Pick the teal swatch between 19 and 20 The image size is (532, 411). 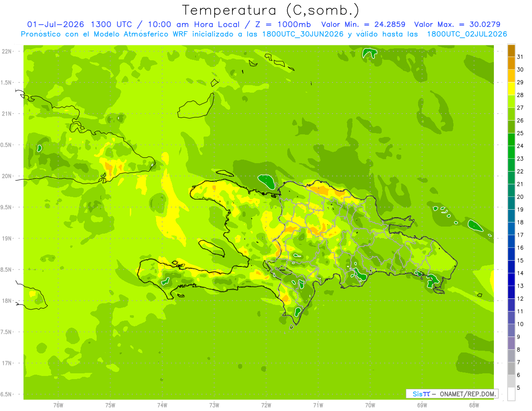pos(511,203)
